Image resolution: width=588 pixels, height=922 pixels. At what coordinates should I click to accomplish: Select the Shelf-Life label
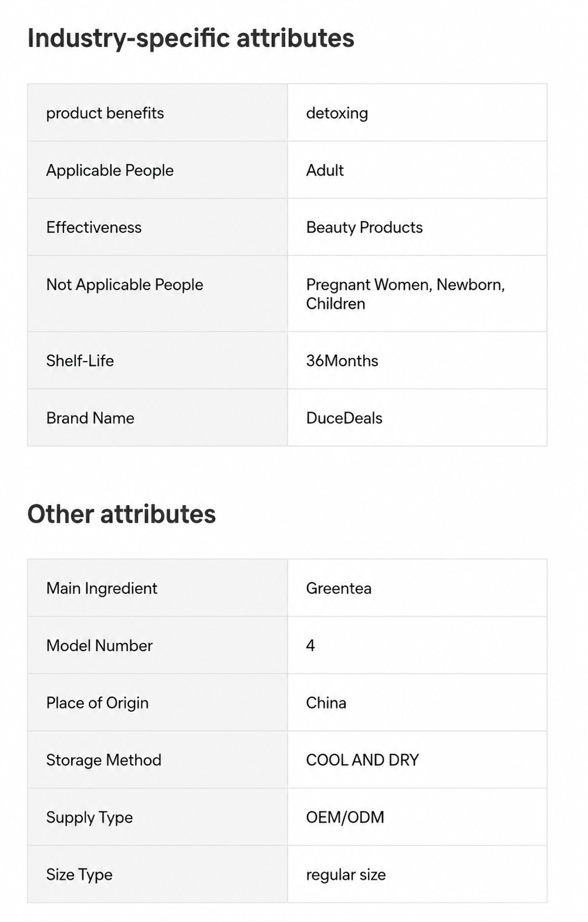coord(80,361)
